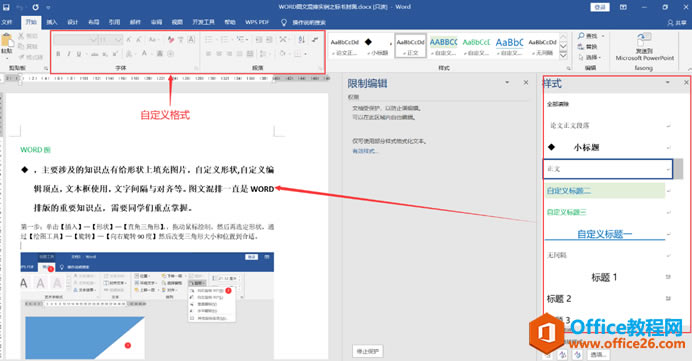
Task: Select the 正文 style in ribbon gallery
Action: [x=410, y=46]
